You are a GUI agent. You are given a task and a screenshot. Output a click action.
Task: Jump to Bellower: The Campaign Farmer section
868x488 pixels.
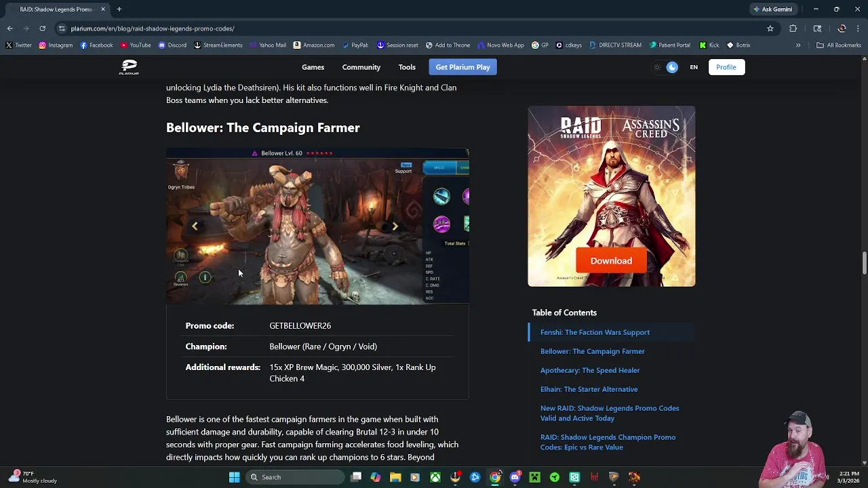592,351
